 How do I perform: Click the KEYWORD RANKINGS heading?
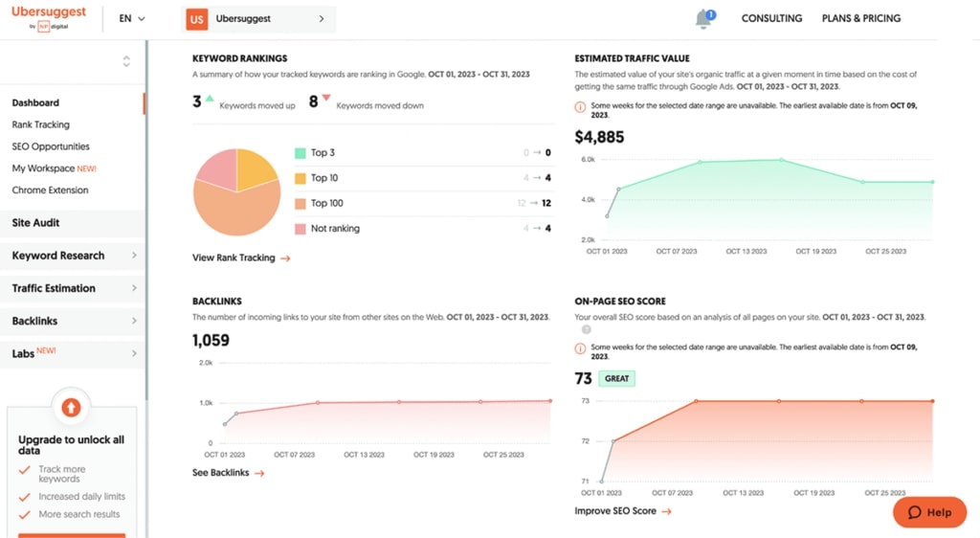pos(239,58)
